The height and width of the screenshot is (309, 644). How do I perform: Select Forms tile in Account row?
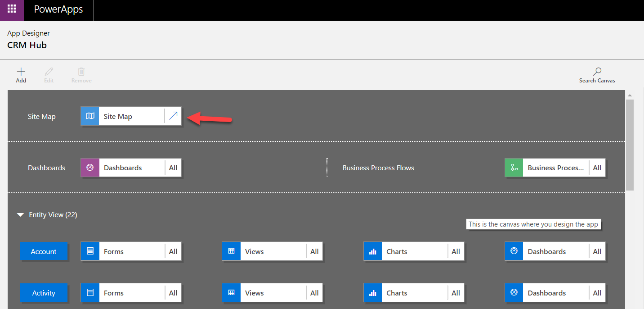click(131, 251)
